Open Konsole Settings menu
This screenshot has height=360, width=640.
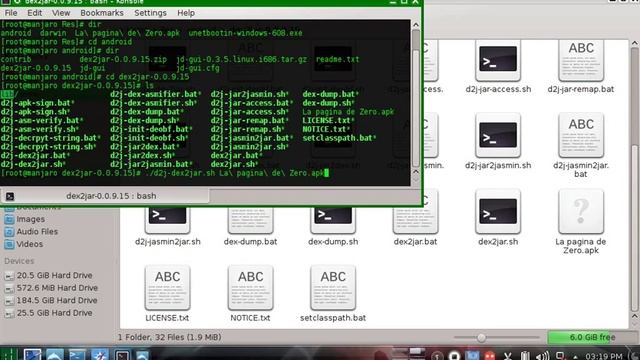tap(150, 13)
